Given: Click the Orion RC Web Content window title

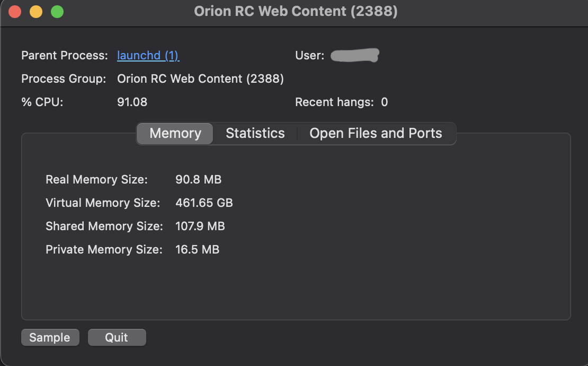Looking at the screenshot, I should (x=296, y=11).
